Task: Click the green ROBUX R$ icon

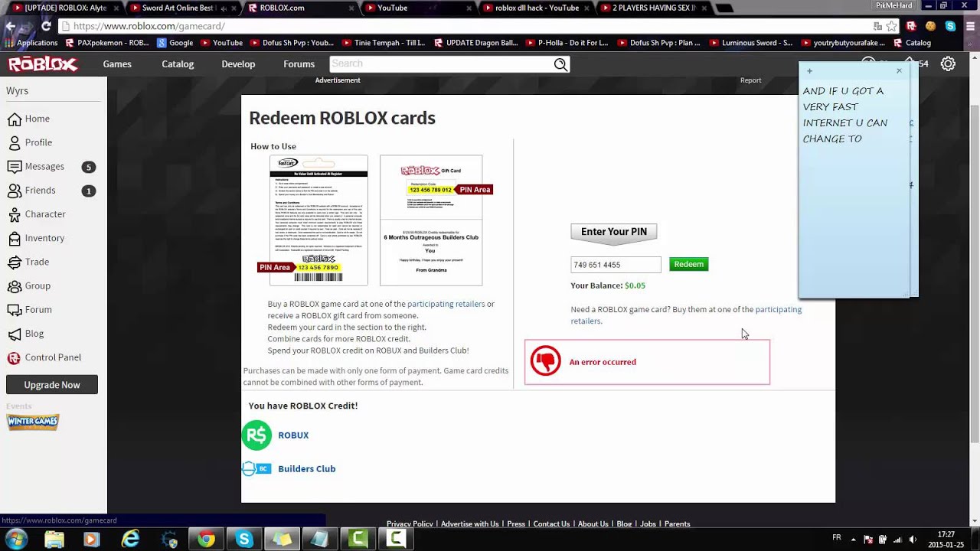Action: [x=256, y=435]
